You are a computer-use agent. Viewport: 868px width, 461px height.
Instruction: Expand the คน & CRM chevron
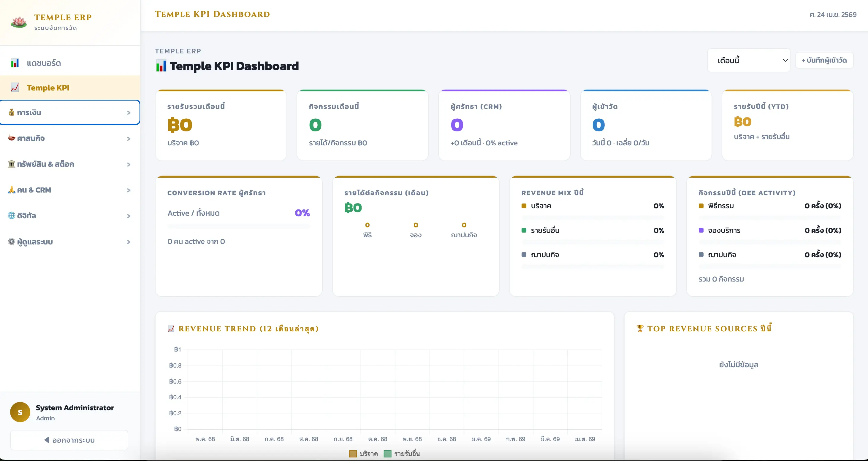tap(129, 190)
